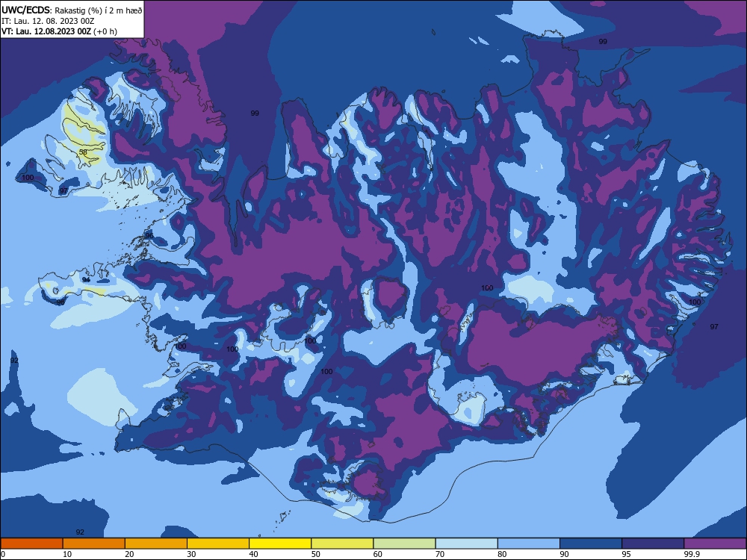Pick the pale green 60–70 legend swatch
The height and width of the screenshot is (560, 747).
404,544
